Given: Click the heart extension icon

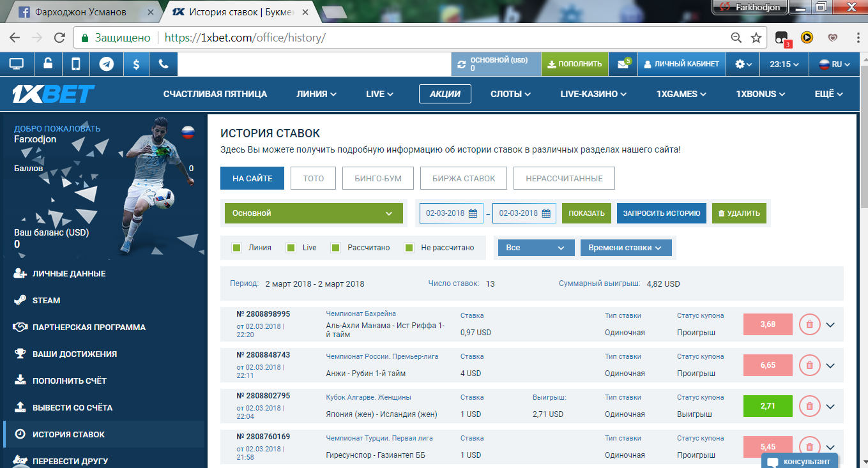Looking at the screenshot, I should pyautogui.click(x=833, y=38).
